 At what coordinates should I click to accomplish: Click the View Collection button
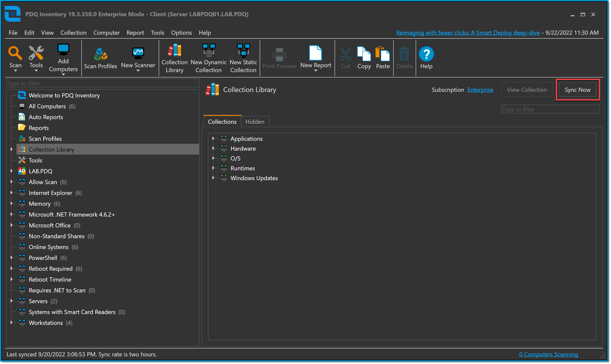coord(527,90)
